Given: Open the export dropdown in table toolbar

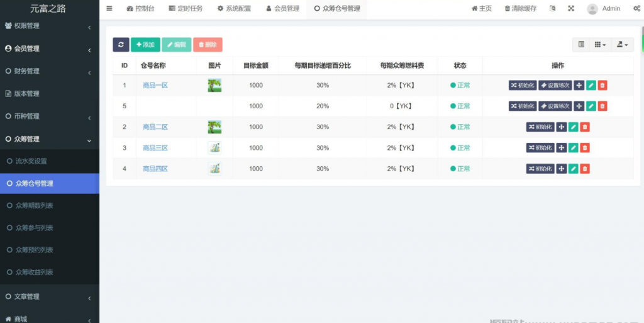Looking at the screenshot, I should 623,44.
